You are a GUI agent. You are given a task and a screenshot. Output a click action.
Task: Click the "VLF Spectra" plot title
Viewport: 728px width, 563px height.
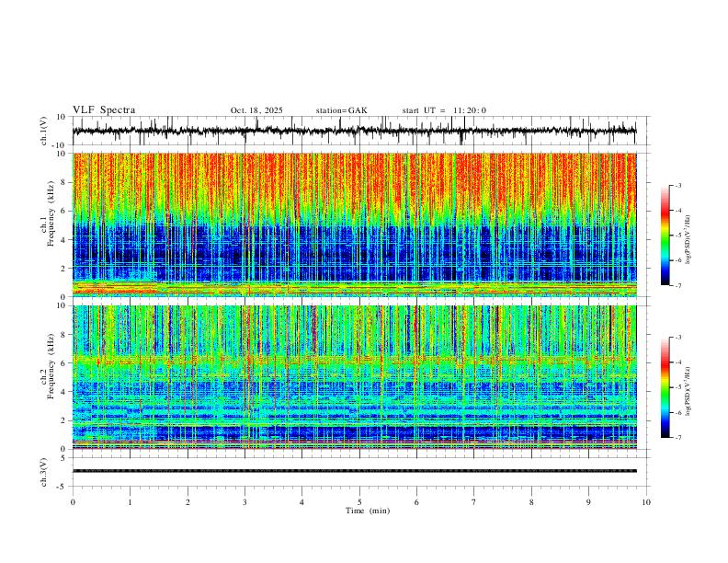click(x=104, y=110)
